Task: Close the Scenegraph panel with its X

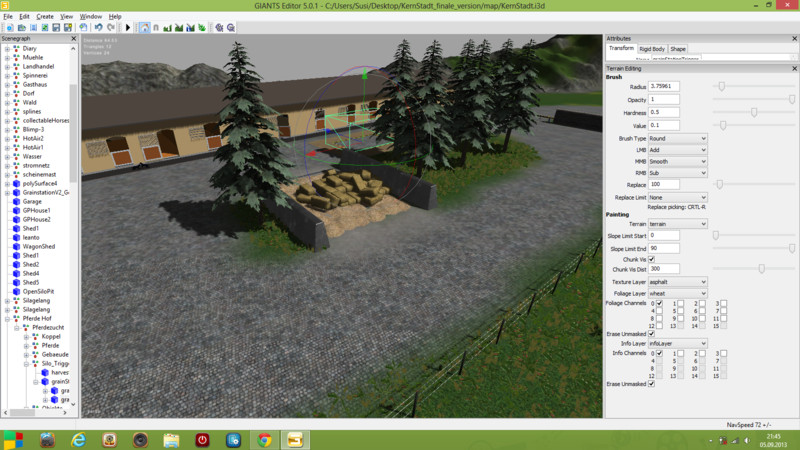Action: point(72,38)
